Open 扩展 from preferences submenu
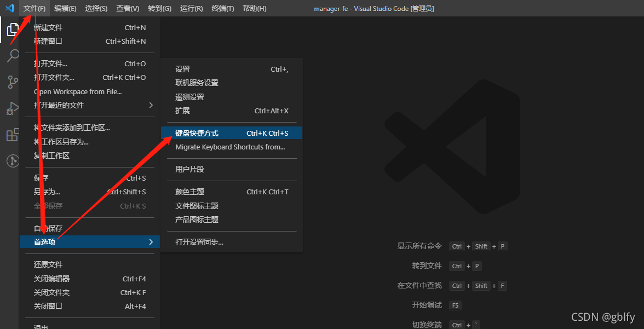The image size is (644, 329). pos(232,111)
